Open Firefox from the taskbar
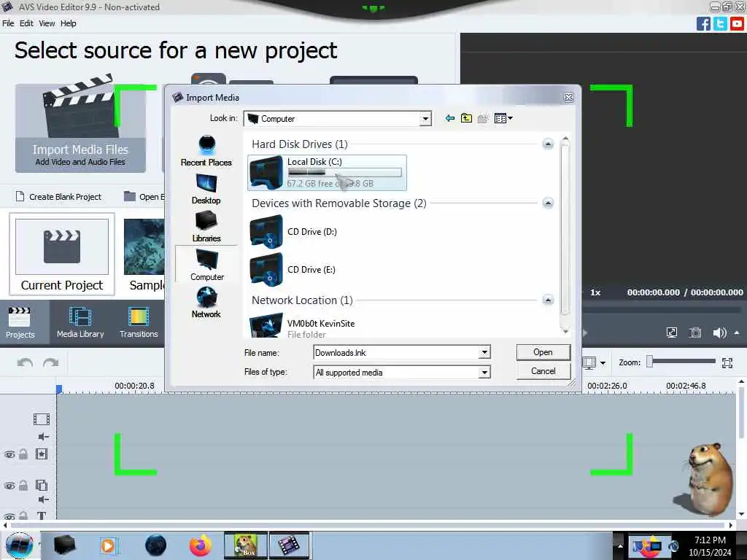This screenshot has width=747, height=560. pos(201,545)
